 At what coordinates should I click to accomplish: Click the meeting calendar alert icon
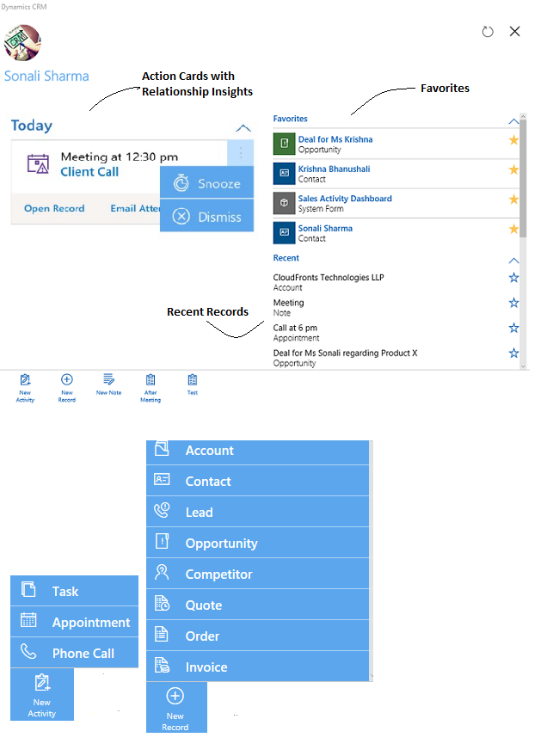click(38, 164)
